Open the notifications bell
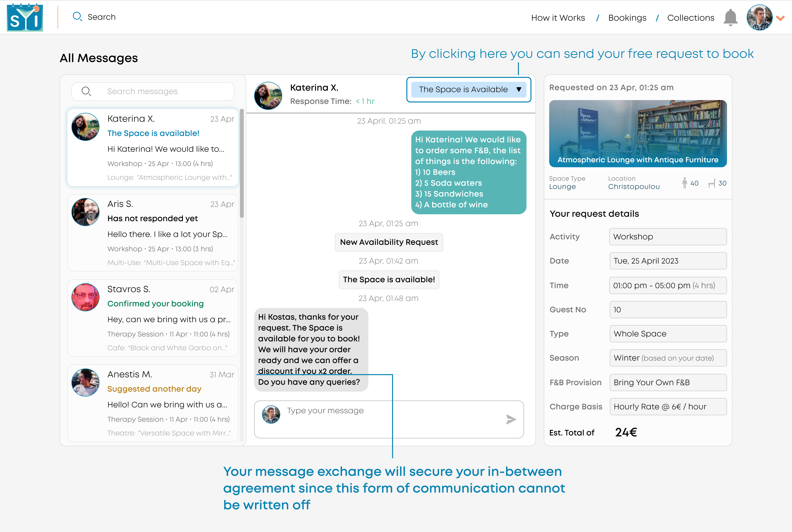The image size is (792, 532). pyautogui.click(x=730, y=17)
